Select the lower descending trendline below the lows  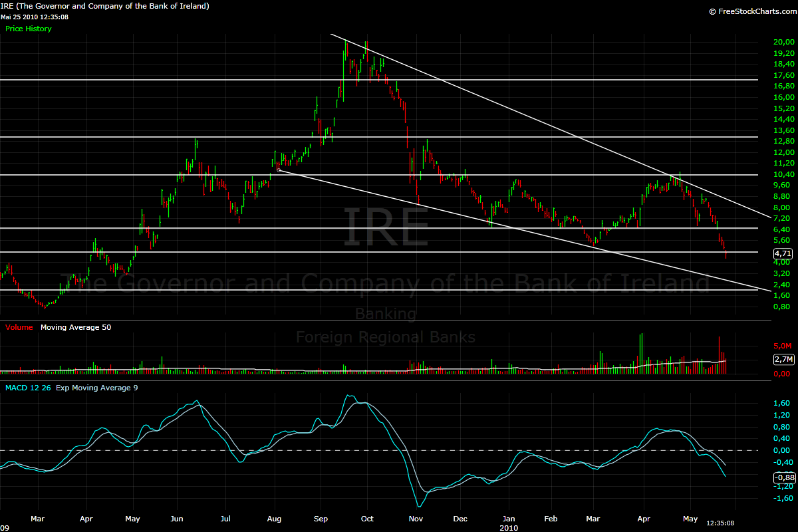tap(523, 229)
